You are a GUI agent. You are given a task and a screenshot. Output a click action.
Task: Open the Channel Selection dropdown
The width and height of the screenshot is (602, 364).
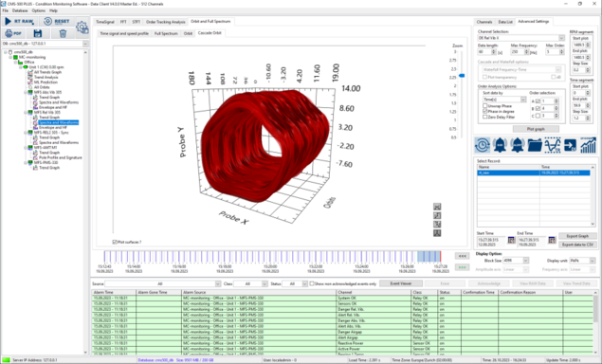coord(521,38)
